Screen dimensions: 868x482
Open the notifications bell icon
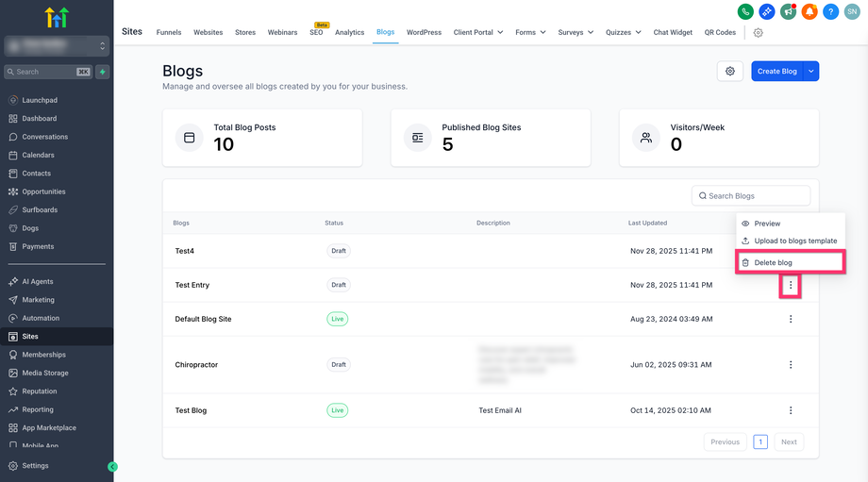(x=810, y=11)
